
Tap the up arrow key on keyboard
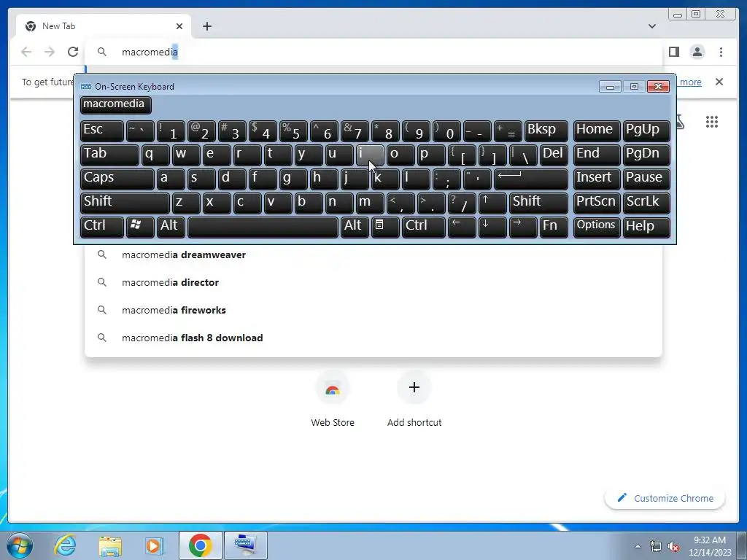(x=492, y=203)
